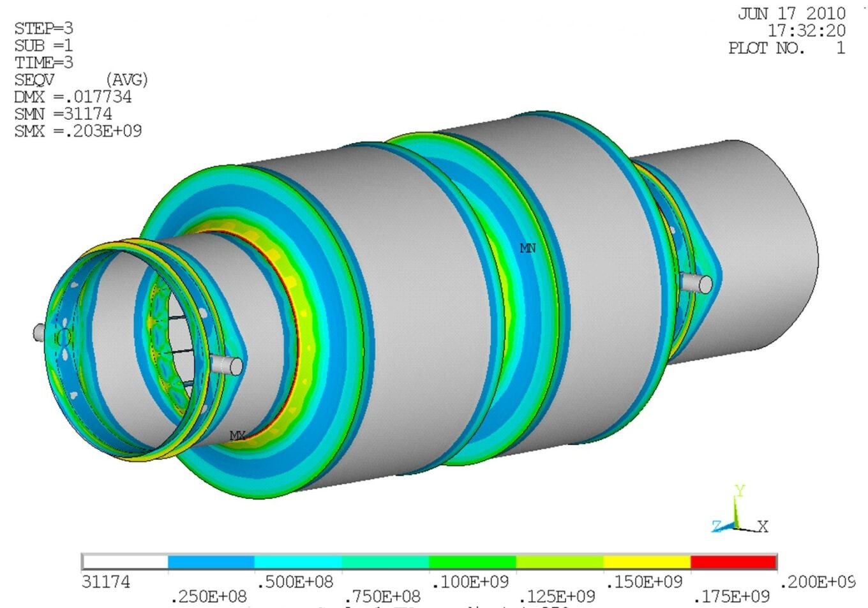The width and height of the screenshot is (868, 608).
Task: Click the DMX =.017734 text
Action: click(73, 97)
